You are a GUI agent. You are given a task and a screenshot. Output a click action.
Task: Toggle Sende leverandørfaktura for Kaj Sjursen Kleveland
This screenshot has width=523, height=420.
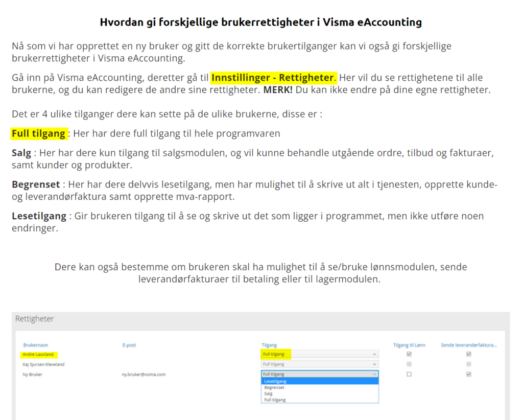point(469,364)
